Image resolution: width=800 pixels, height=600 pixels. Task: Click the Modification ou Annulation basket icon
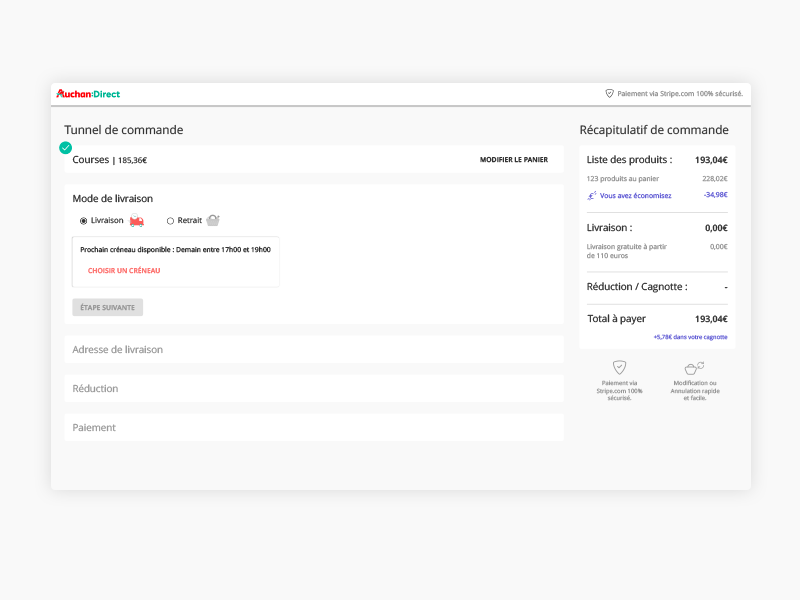(x=695, y=368)
